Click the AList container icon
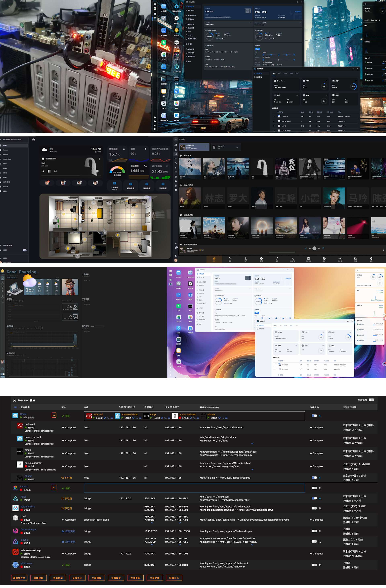Viewport: 386px width, 588px height. point(15,498)
